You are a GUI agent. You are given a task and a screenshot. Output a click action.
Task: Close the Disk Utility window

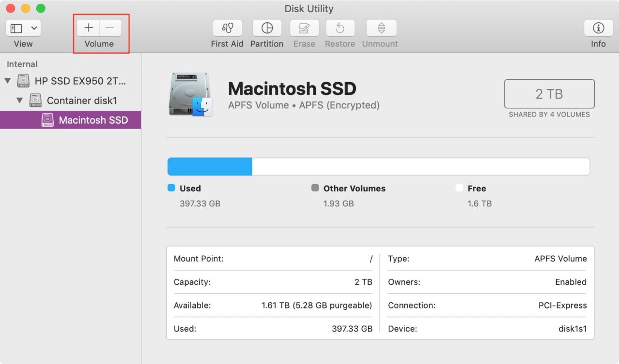[11, 9]
